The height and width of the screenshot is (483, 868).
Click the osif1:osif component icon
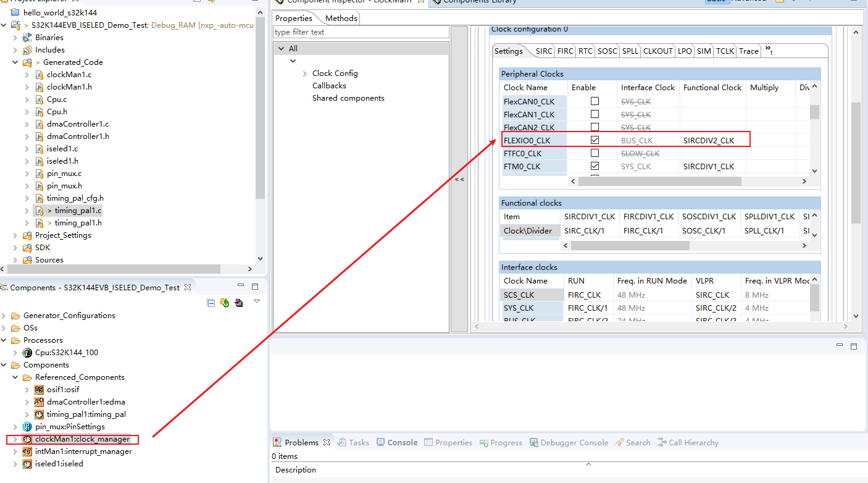(39, 390)
